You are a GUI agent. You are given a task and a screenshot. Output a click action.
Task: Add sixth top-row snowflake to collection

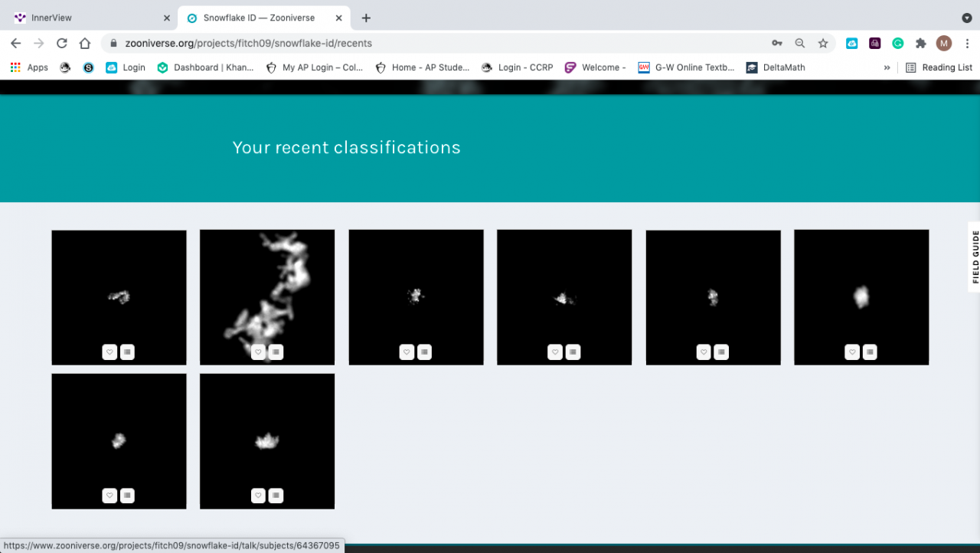pyautogui.click(x=871, y=352)
